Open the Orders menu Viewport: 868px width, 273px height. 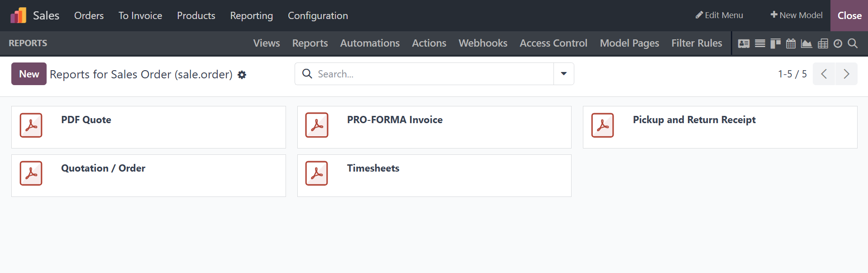tap(89, 15)
